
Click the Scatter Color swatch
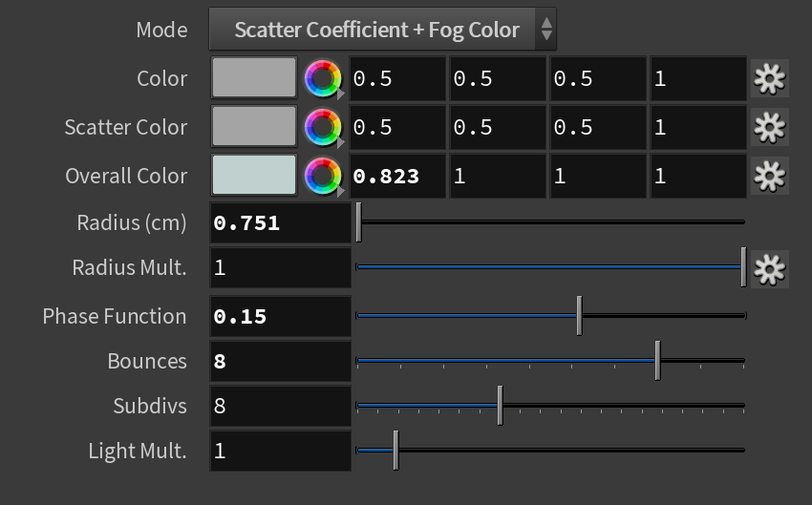click(254, 126)
